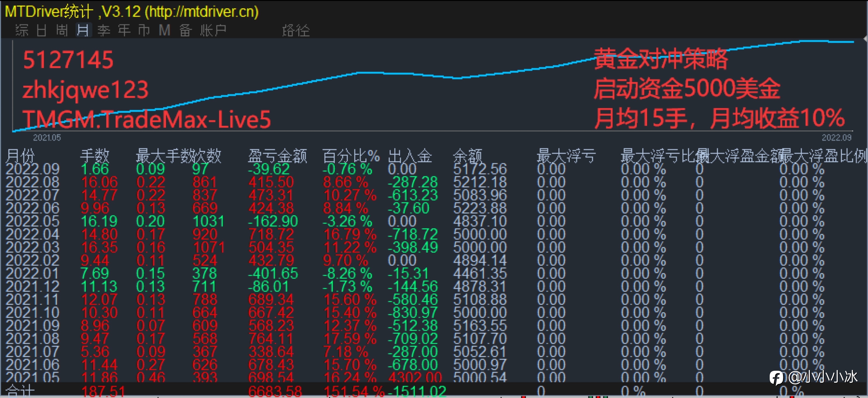Click deposit value -718.72 in 2022.04 row
Viewport: 868px width, 398px height.
click(x=413, y=234)
